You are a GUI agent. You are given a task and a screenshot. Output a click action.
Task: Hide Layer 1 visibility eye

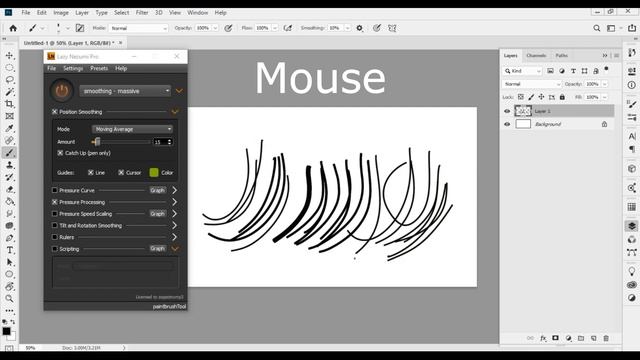point(507,111)
